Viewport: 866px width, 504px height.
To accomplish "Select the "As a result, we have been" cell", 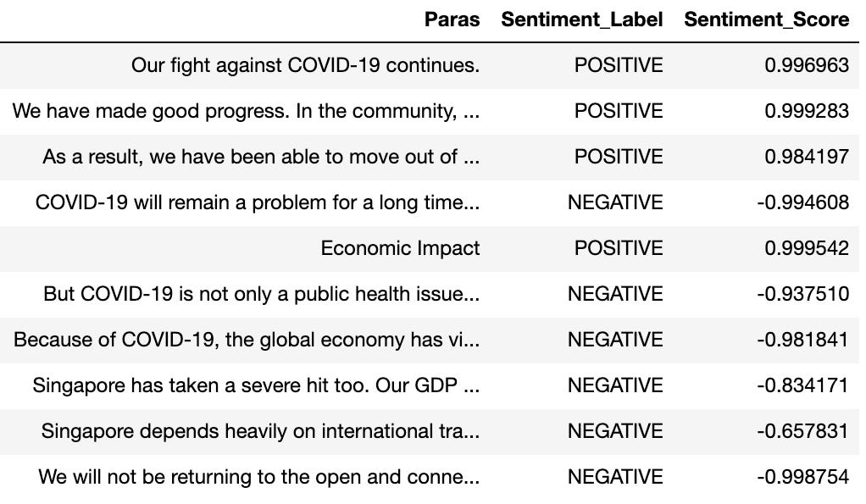I will tap(261, 157).
